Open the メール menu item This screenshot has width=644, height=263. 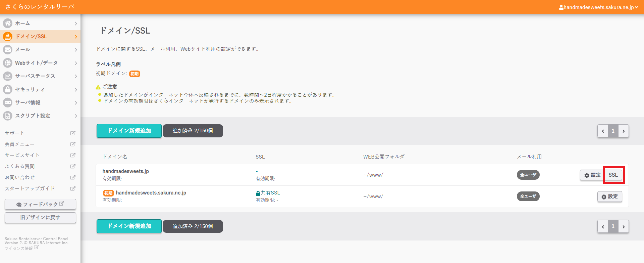coord(40,49)
